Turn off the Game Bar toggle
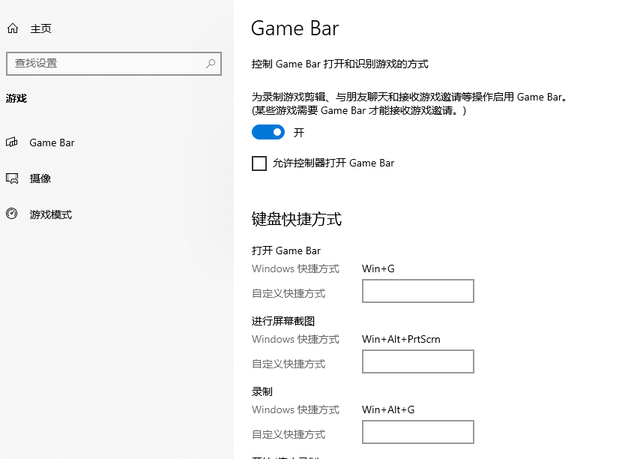 [x=268, y=132]
